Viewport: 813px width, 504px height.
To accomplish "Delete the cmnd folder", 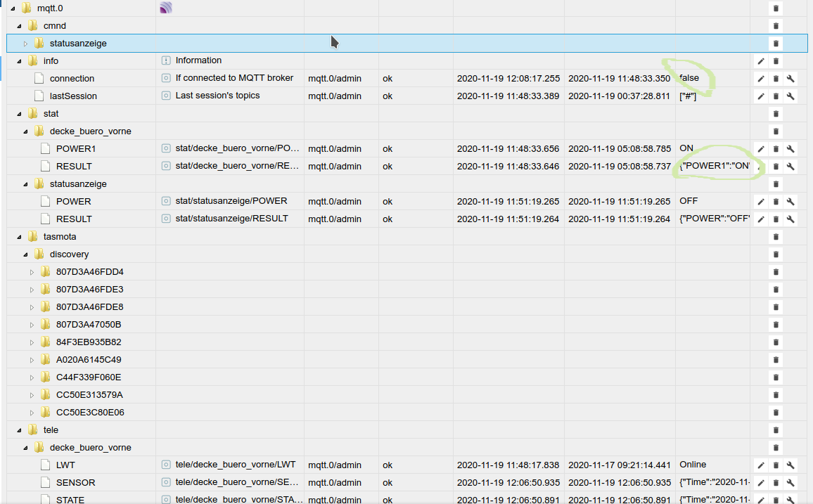I will (776, 26).
